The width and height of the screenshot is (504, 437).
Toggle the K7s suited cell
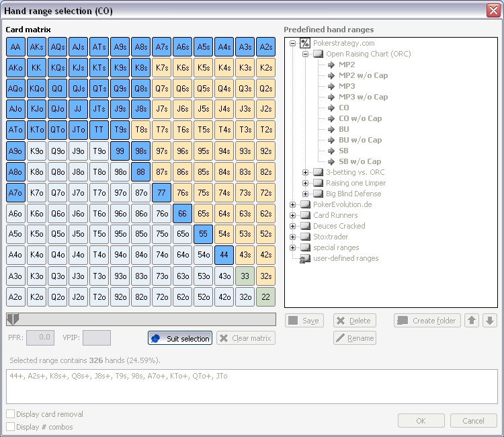click(162, 67)
